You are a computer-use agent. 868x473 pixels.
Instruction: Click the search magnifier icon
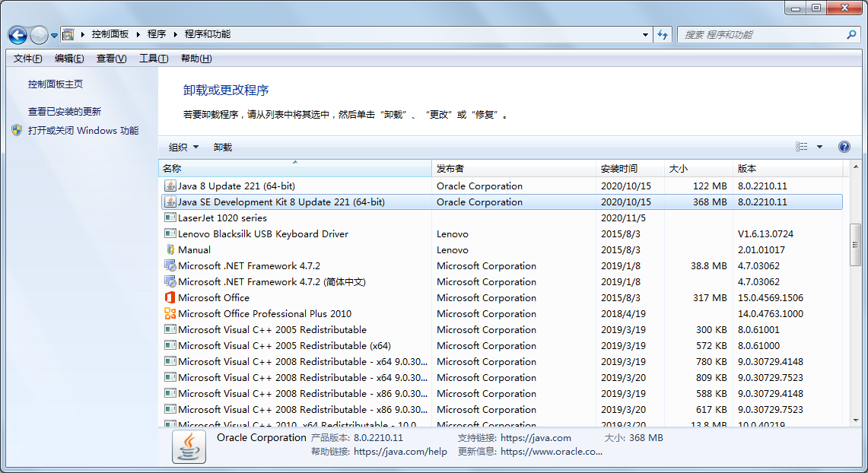(851, 34)
